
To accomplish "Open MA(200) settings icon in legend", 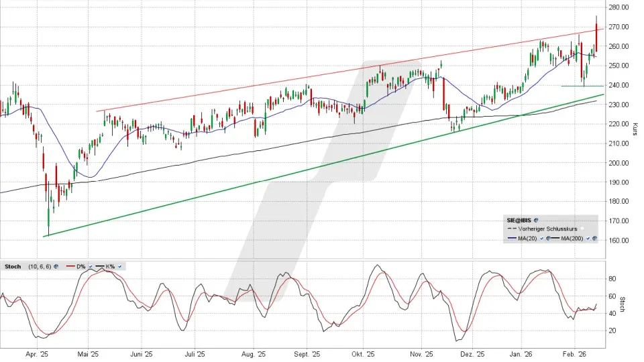I will coord(594,239).
